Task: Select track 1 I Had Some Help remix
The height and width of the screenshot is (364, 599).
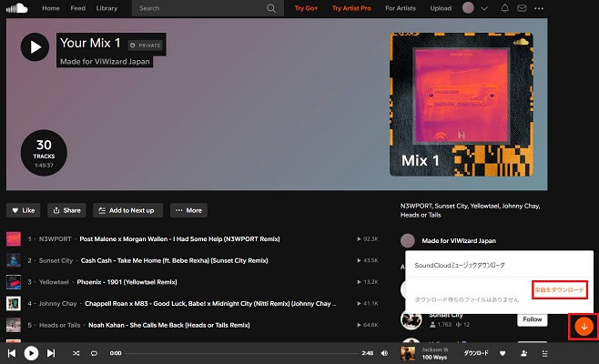Action: coord(179,239)
